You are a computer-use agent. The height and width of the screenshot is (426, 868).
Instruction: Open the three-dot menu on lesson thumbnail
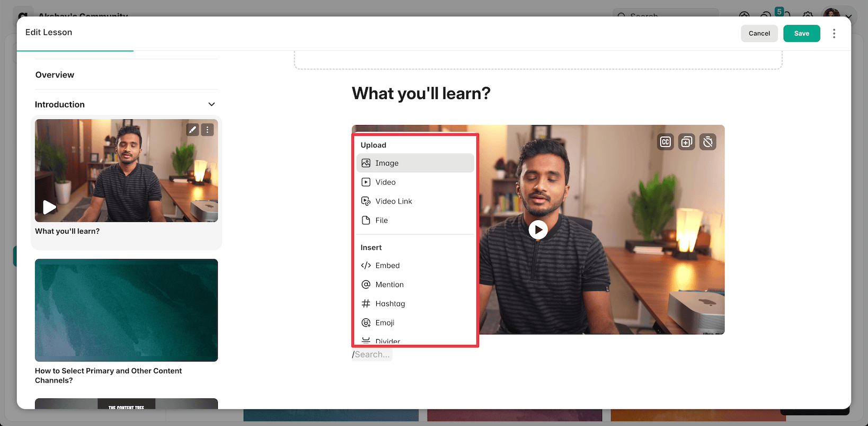pyautogui.click(x=208, y=130)
